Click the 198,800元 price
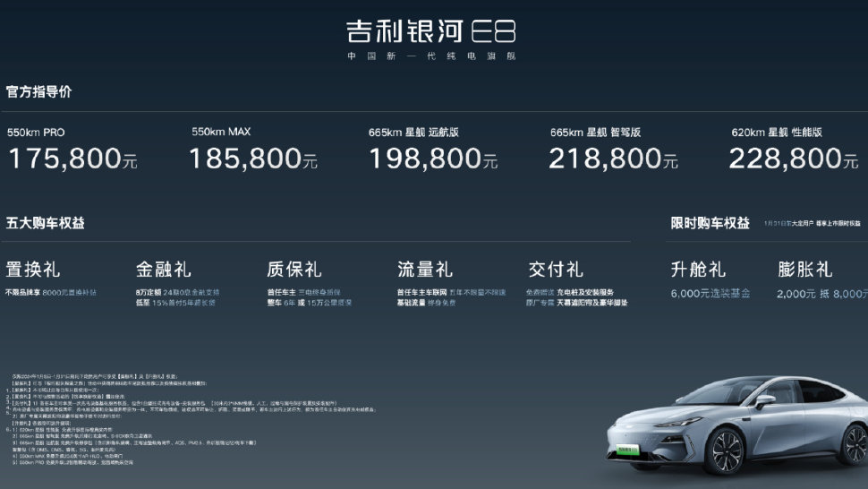Screen dimensions: 868x489 433,159
